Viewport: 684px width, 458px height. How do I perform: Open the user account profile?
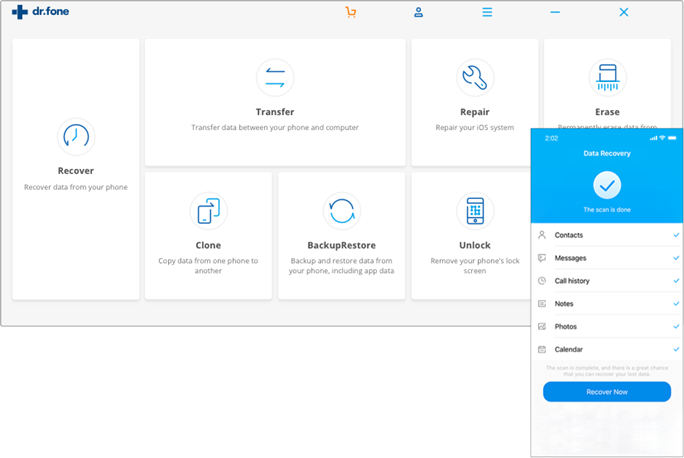[x=418, y=12]
